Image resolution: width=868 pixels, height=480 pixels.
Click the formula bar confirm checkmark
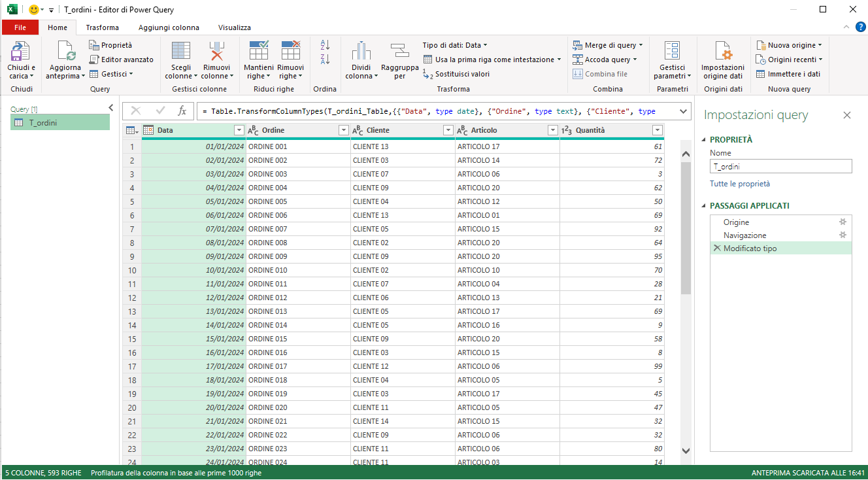click(160, 111)
